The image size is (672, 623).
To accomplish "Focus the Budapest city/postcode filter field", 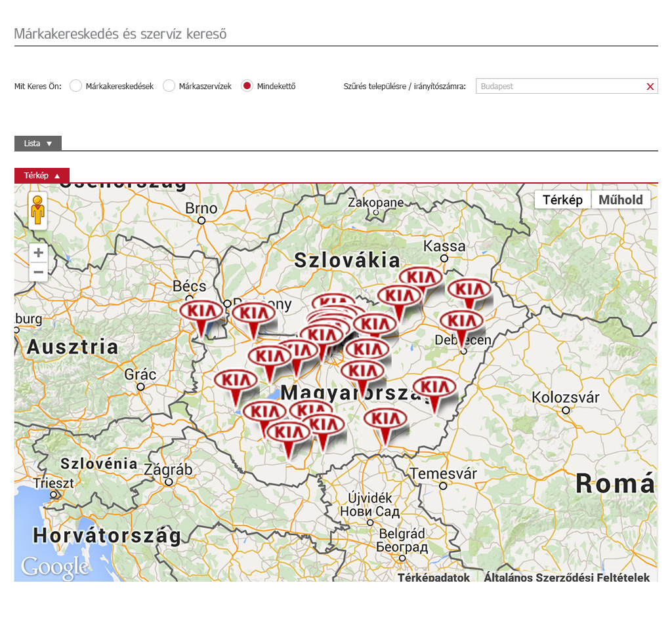I will click(566, 86).
